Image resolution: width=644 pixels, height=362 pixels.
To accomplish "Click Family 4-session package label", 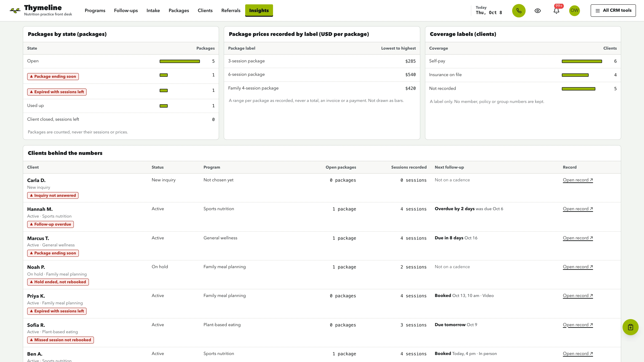I will click(x=253, y=88).
